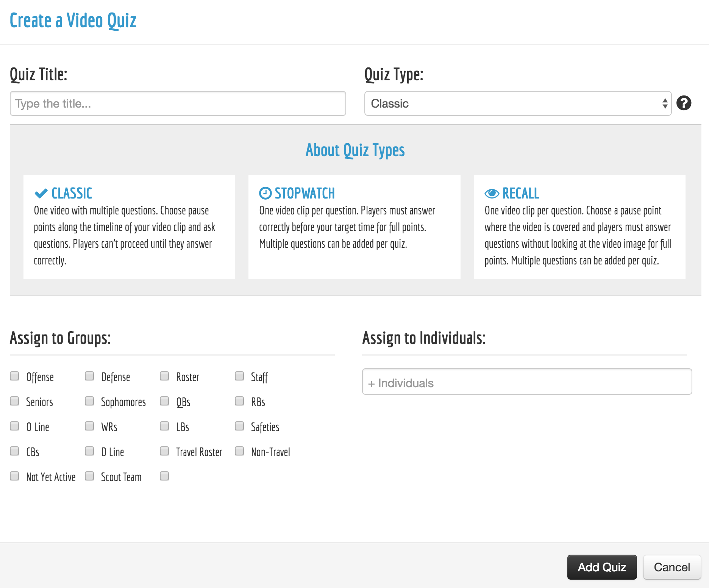This screenshot has width=709, height=588.
Task: Open the Quiz Type dropdown
Action: point(517,103)
